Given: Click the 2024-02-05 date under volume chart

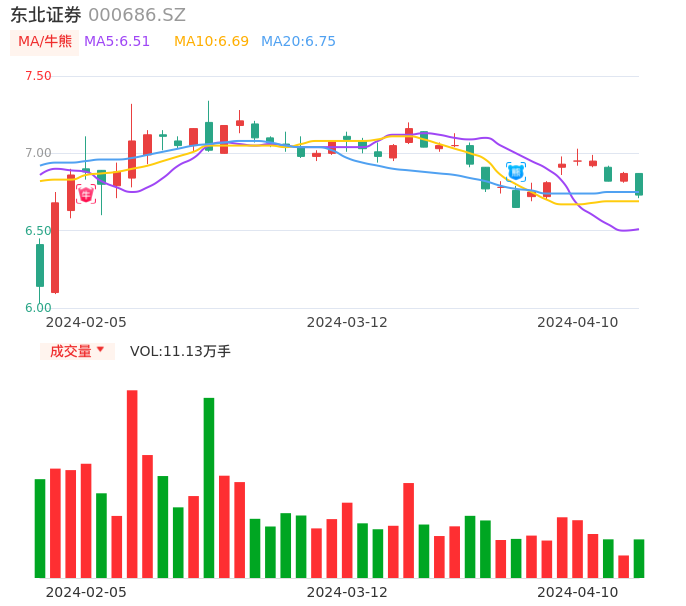Looking at the screenshot, I should [x=86, y=592].
